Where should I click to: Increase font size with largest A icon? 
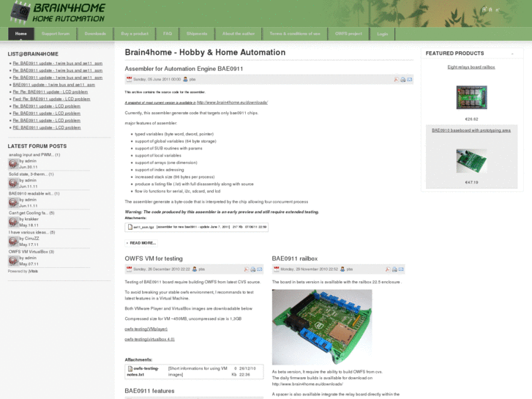484,10
